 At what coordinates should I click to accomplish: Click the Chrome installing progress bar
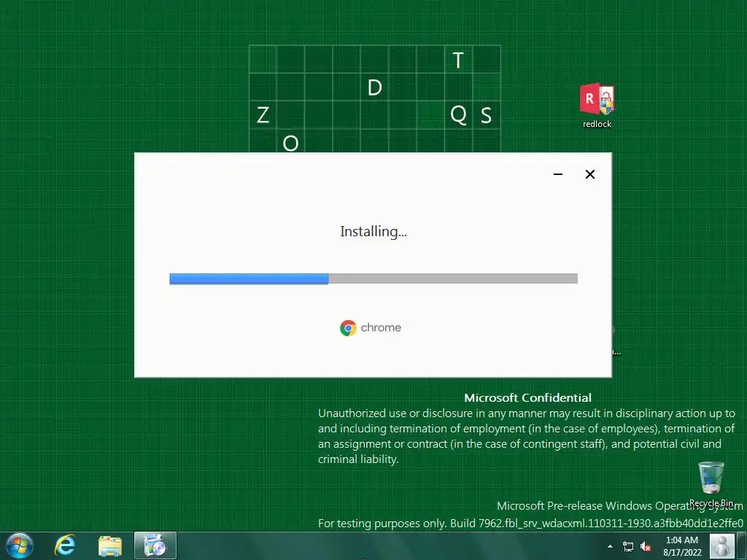click(373, 279)
